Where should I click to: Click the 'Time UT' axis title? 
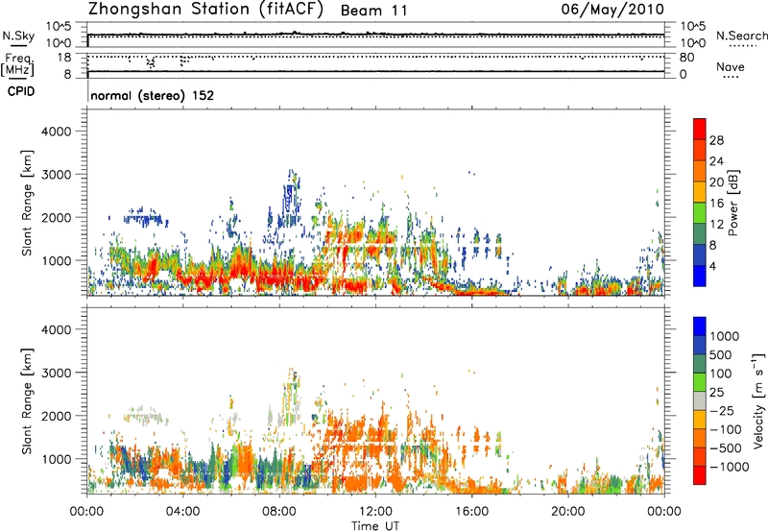[375, 526]
